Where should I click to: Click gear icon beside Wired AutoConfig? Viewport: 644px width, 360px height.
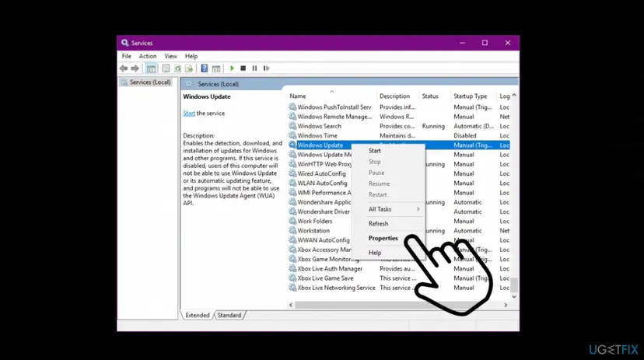click(x=292, y=173)
